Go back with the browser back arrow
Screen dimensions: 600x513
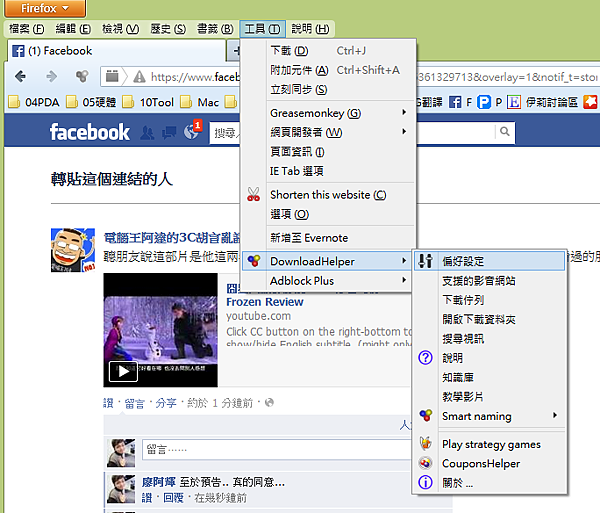20,77
